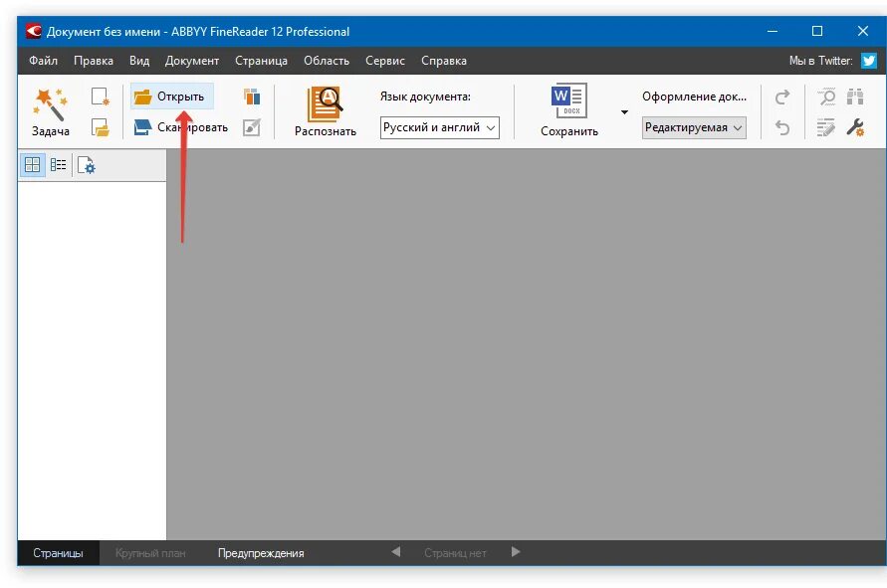Open the Сервис menu
Viewport: 887px width, 588px height.
pos(385,61)
